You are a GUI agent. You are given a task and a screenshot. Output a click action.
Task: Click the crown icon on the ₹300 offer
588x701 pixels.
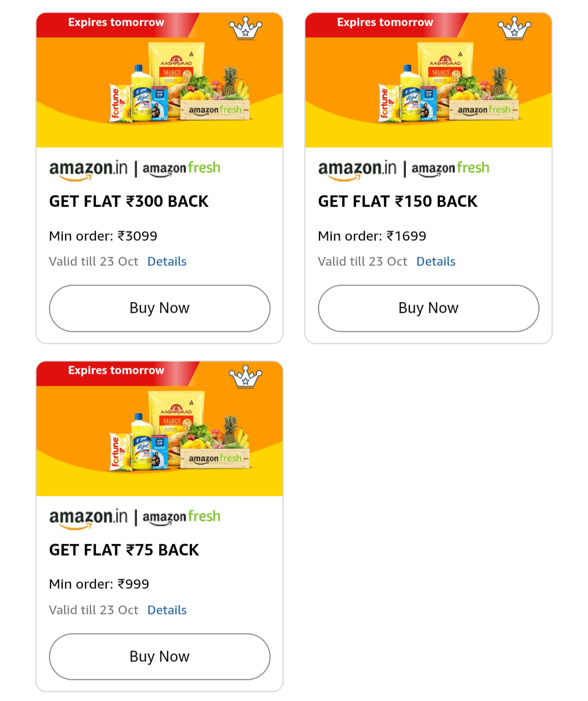[x=246, y=28]
